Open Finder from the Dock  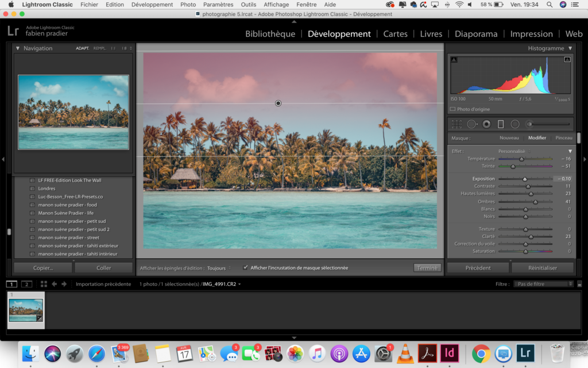point(31,354)
